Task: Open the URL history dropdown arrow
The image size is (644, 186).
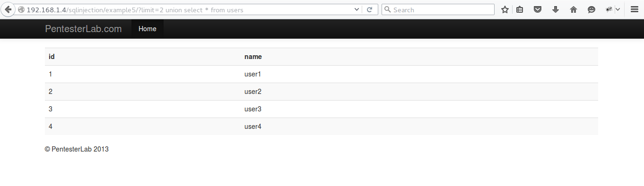Action: click(x=357, y=9)
